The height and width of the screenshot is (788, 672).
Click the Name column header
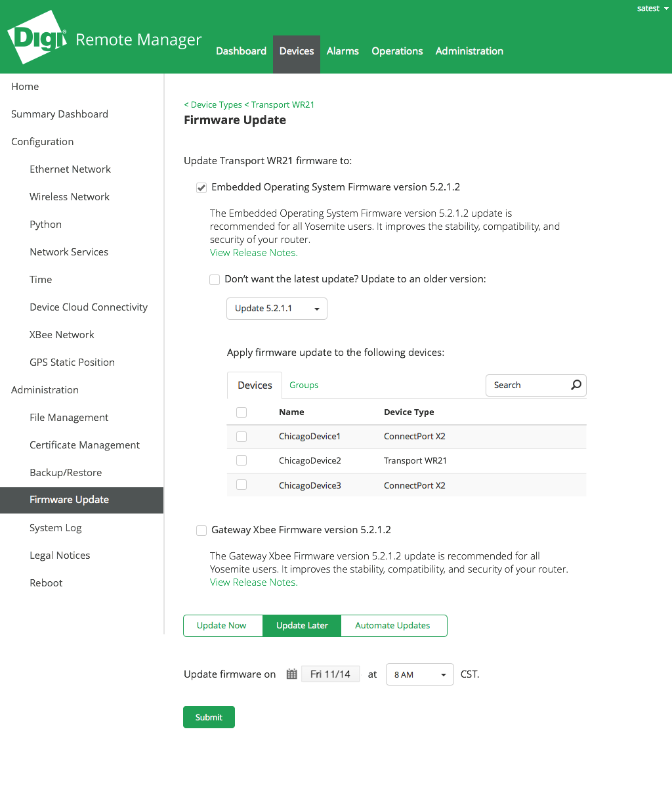pyautogui.click(x=291, y=412)
